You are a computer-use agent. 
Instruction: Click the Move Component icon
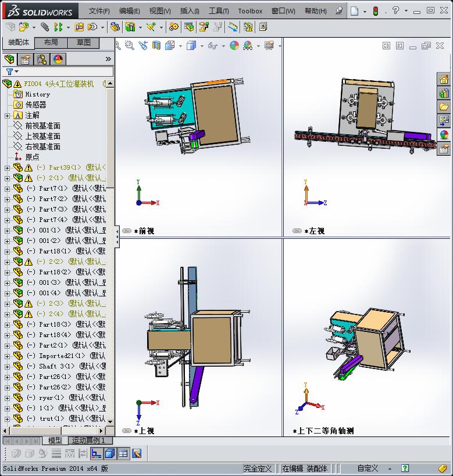coord(92,27)
